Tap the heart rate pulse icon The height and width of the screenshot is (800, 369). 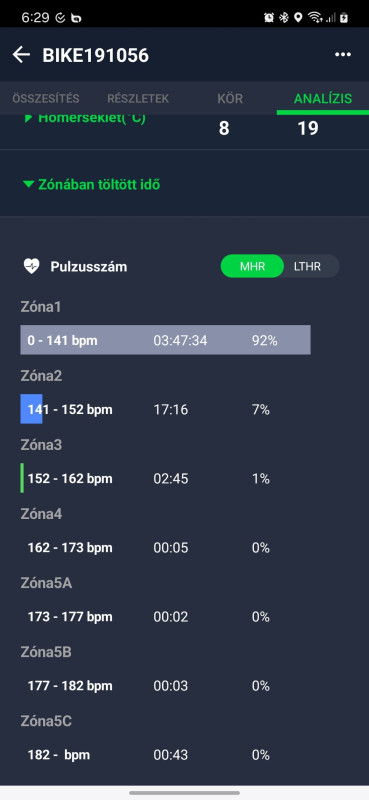pos(32,266)
